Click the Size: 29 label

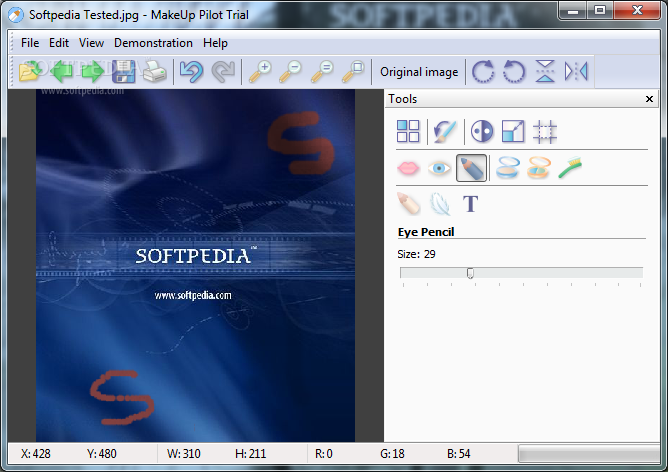[x=416, y=254]
